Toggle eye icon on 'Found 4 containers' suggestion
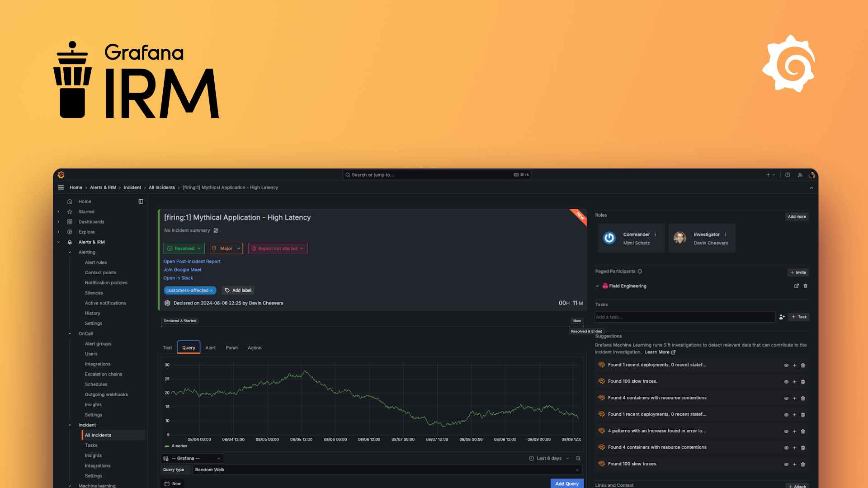The height and width of the screenshot is (488, 868). [x=786, y=398]
